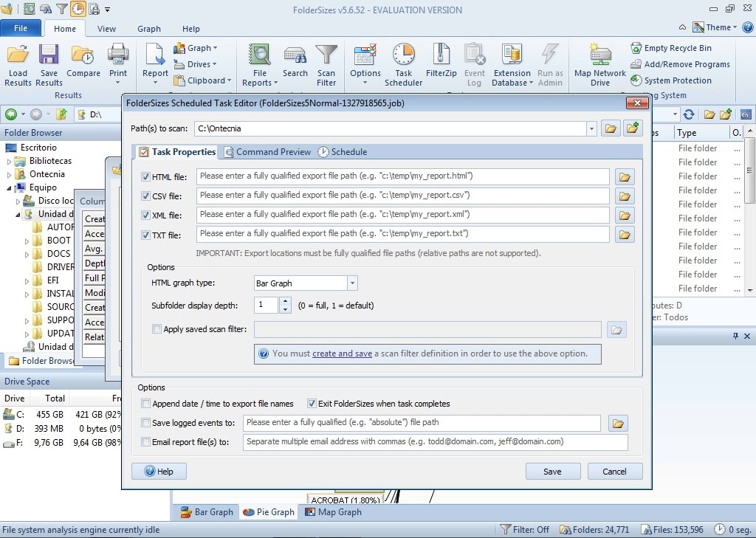This screenshot has width=756, height=538.
Task: Select the Scan Filter tool
Action: coord(327,64)
